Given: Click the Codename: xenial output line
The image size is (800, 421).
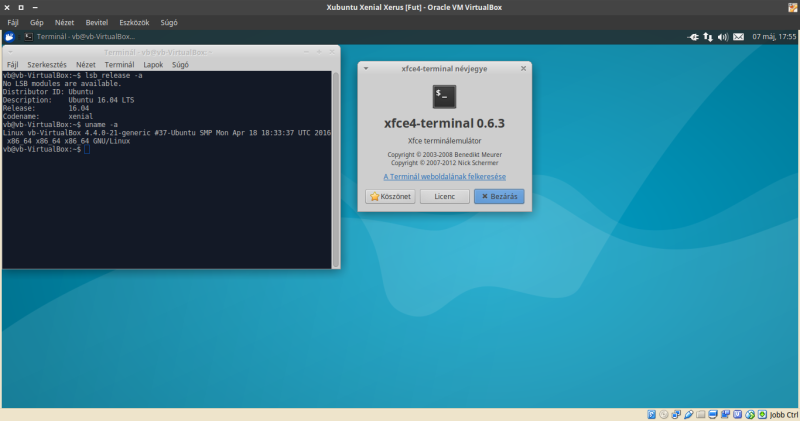Looking at the screenshot, I should coord(48,116).
